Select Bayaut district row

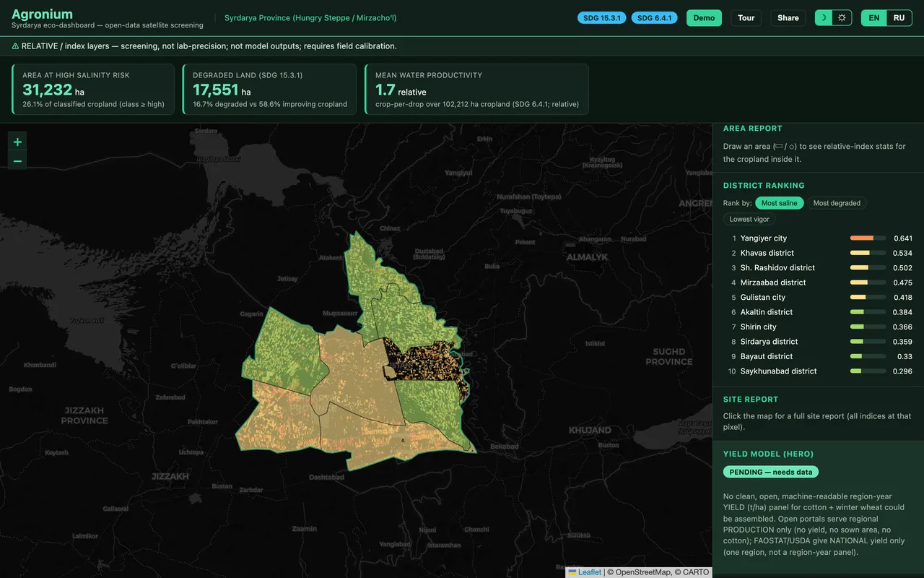pos(819,357)
